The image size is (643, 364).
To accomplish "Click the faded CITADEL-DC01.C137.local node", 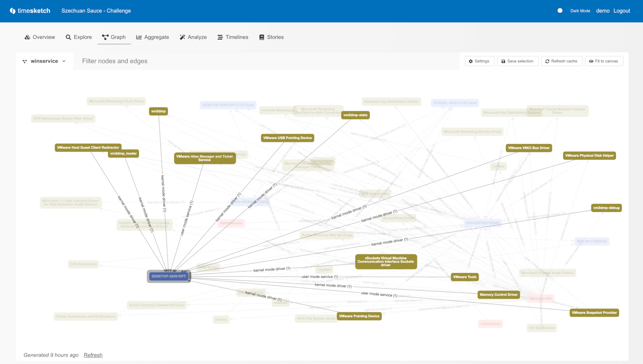I will click(455, 103).
